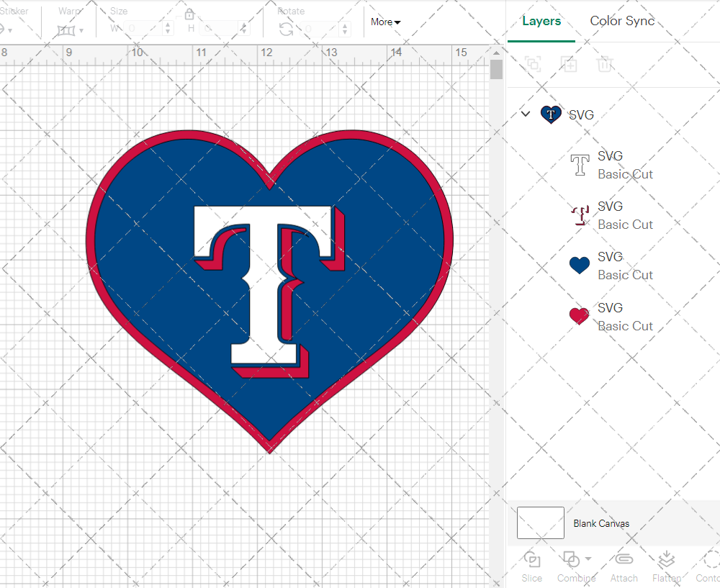Select the white T outline layer

click(x=580, y=166)
